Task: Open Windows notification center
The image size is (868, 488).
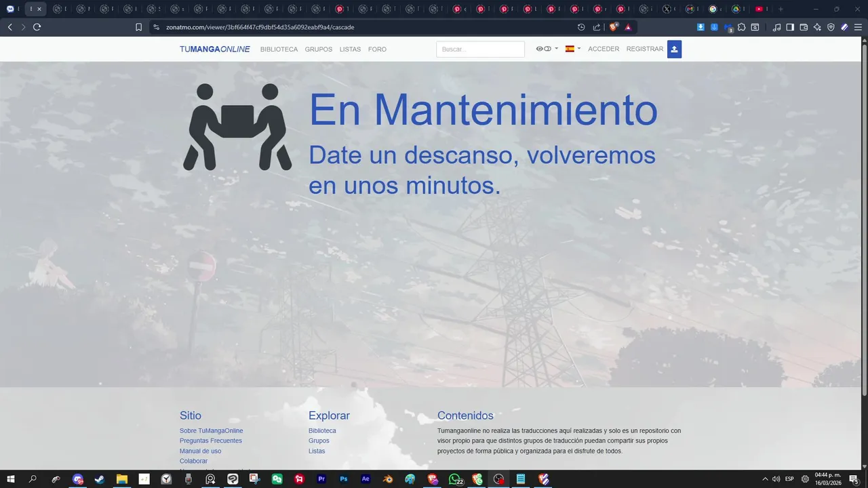Action: [x=853, y=479]
